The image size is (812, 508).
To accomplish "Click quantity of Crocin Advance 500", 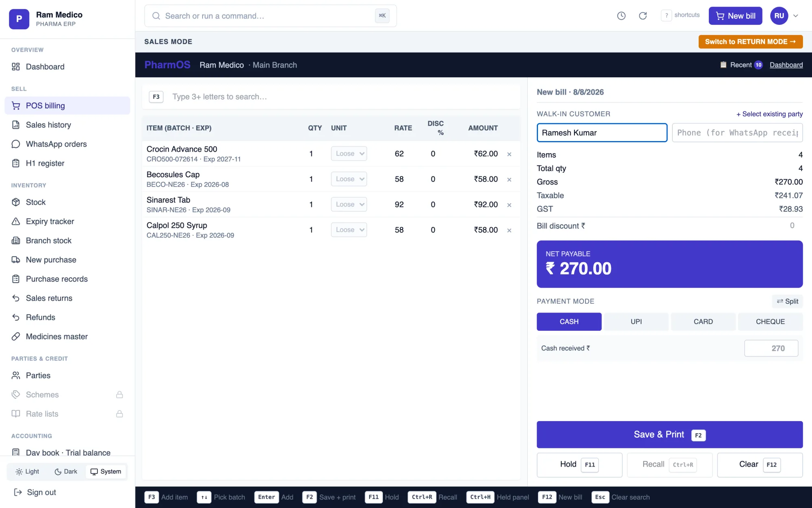I will 311,154.
